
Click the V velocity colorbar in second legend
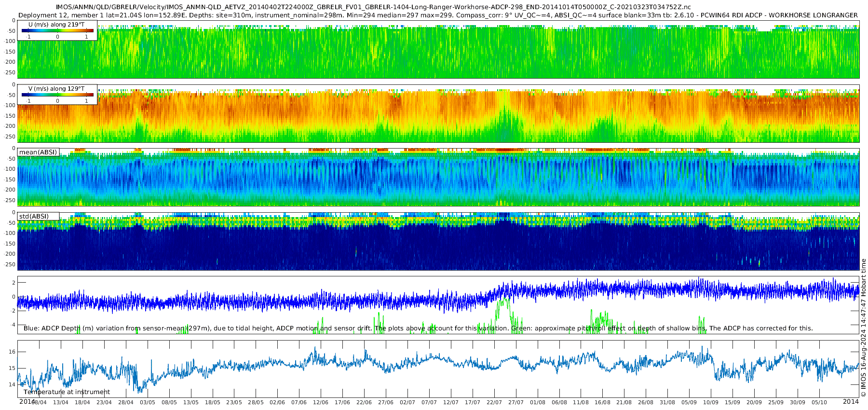[58, 95]
